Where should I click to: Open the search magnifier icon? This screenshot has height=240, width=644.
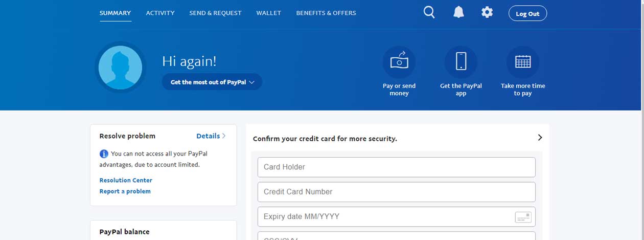(x=429, y=13)
